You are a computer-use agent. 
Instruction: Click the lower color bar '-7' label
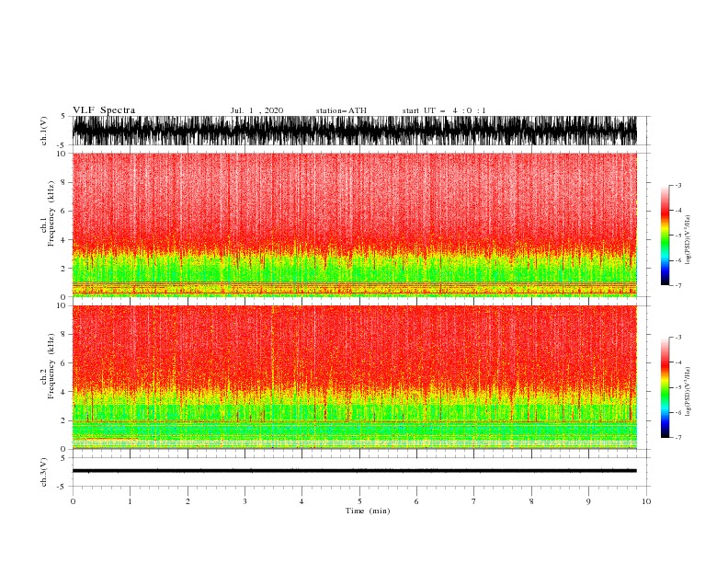point(678,437)
